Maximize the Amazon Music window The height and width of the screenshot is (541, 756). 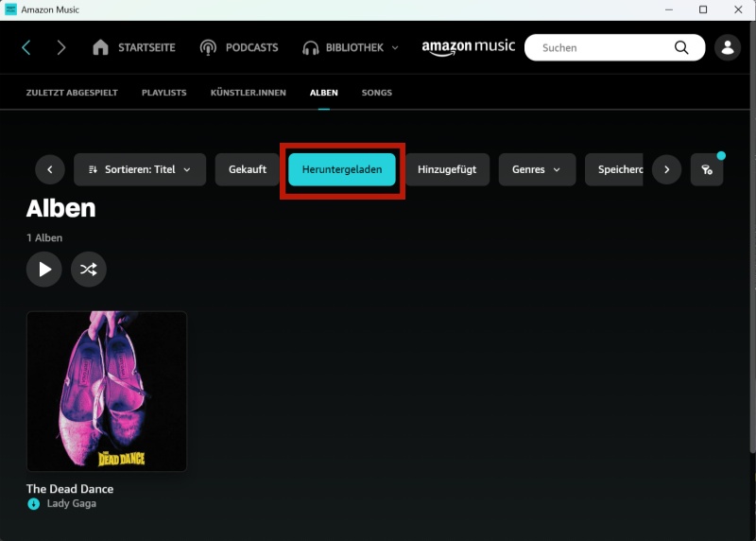[703, 9]
